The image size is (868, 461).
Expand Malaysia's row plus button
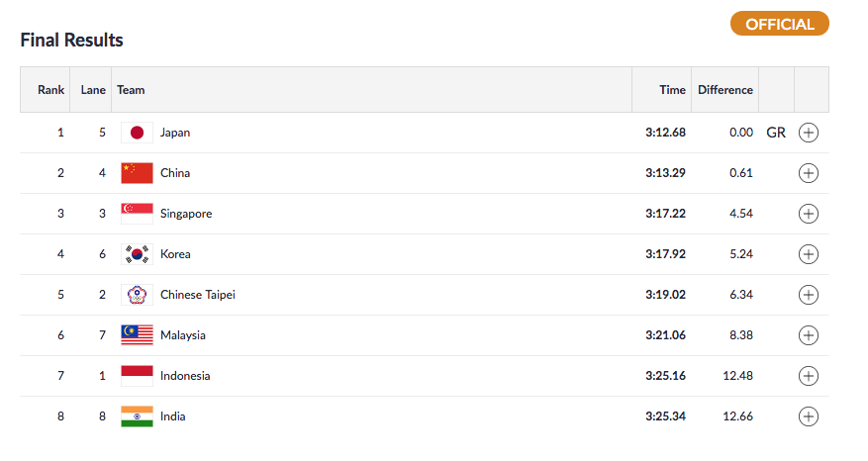click(x=809, y=335)
